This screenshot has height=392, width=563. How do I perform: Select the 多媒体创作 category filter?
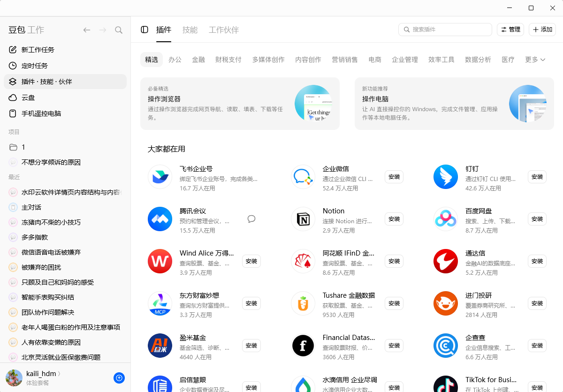click(268, 60)
